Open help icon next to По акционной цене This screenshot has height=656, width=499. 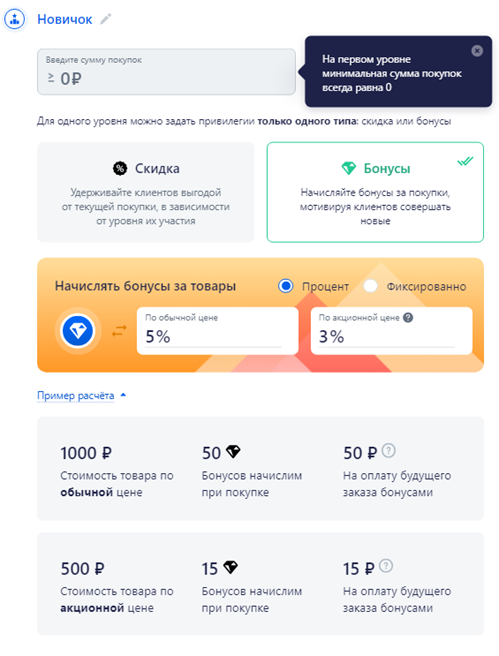tap(408, 318)
